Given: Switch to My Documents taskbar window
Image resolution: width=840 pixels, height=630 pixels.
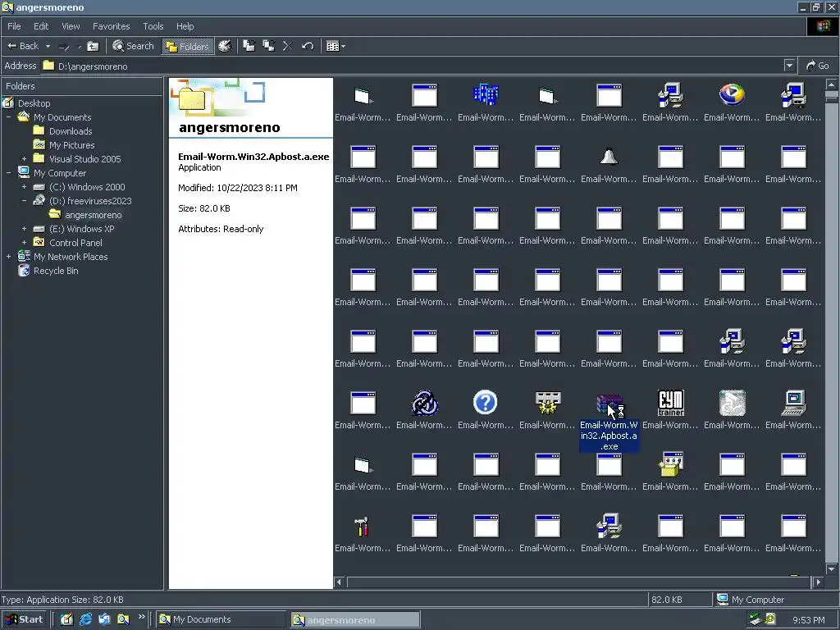Looking at the screenshot, I should tap(221, 619).
